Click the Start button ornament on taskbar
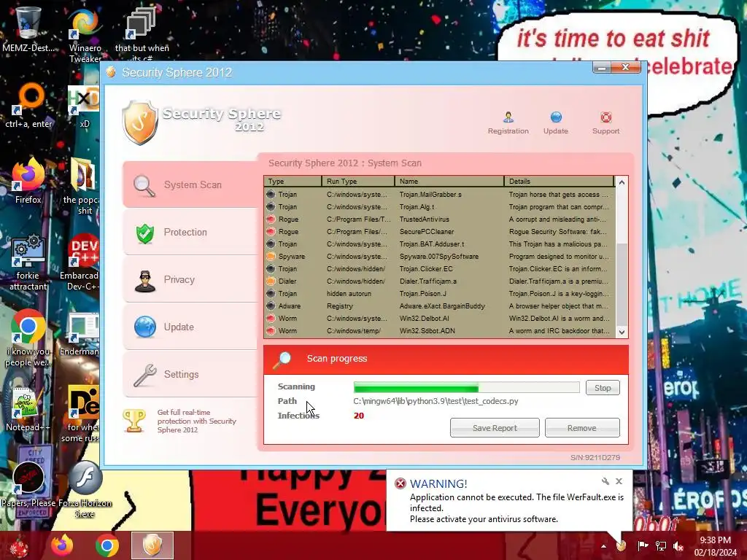747x560 pixels. click(19, 545)
